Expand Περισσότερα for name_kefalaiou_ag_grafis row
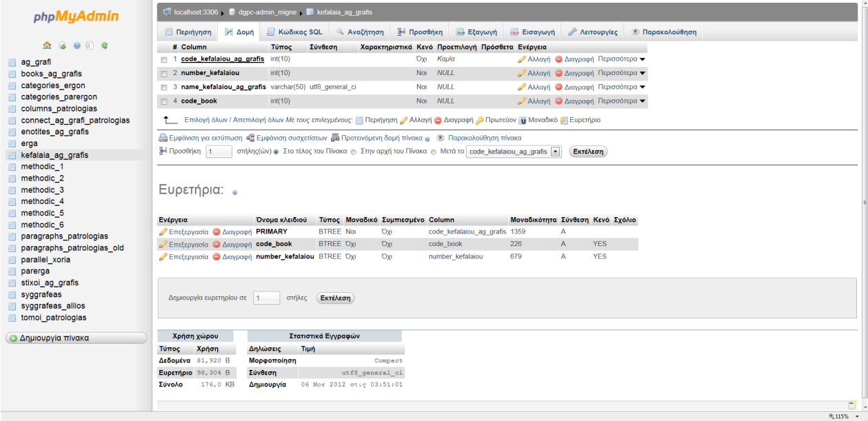Screen dimensions: 868x421 click(x=622, y=88)
